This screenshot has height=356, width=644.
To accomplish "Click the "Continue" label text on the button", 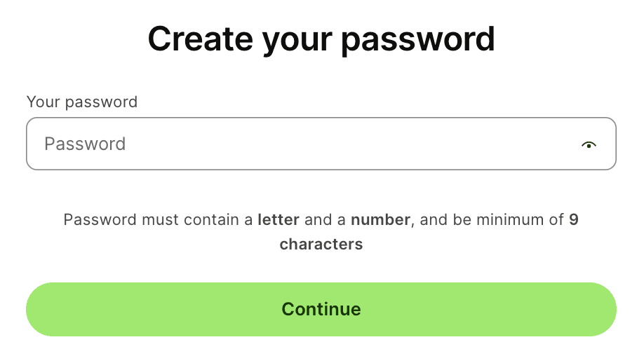I will [321, 309].
